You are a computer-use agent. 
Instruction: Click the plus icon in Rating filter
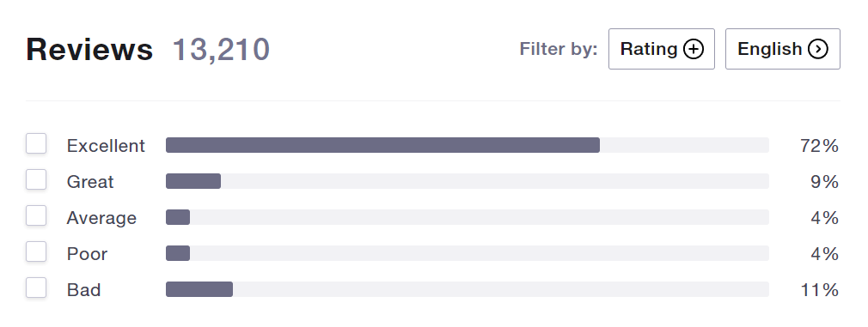pyautogui.click(x=694, y=49)
